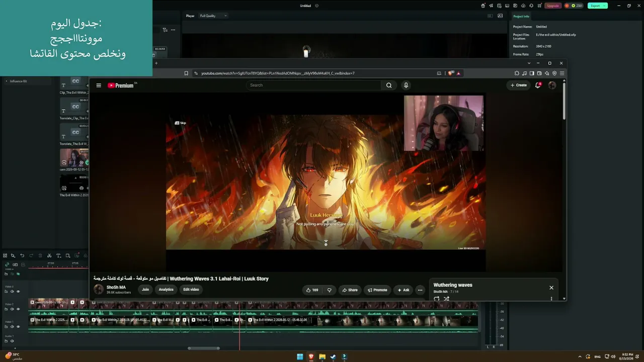The width and height of the screenshot is (644, 362).
Task: Click the YouTube search magnifier button
Action: pyautogui.click(x=389, y=85)
